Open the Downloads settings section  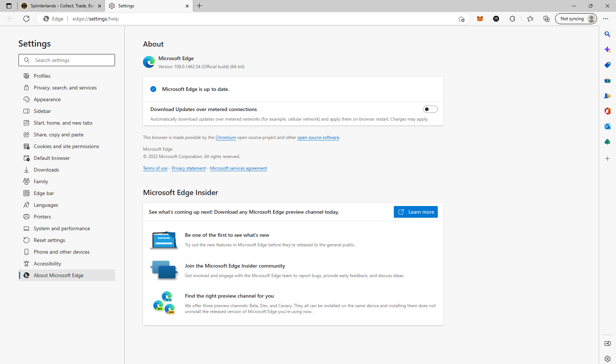pos(67,170)
